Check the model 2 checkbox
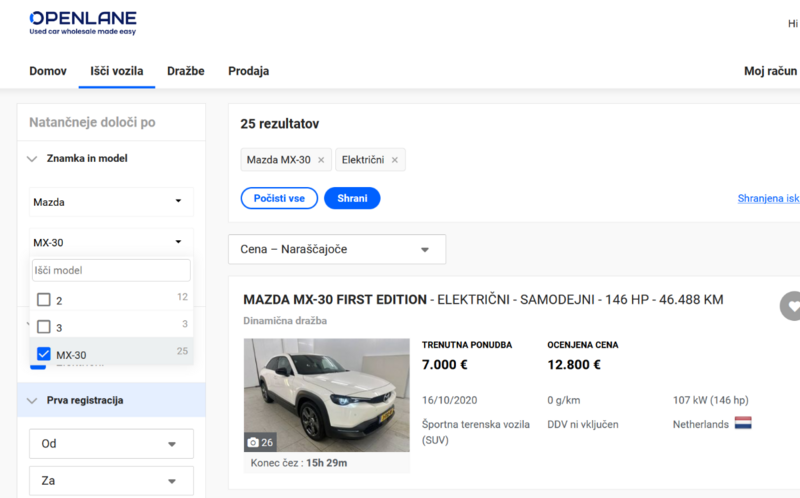 point(44,300)
